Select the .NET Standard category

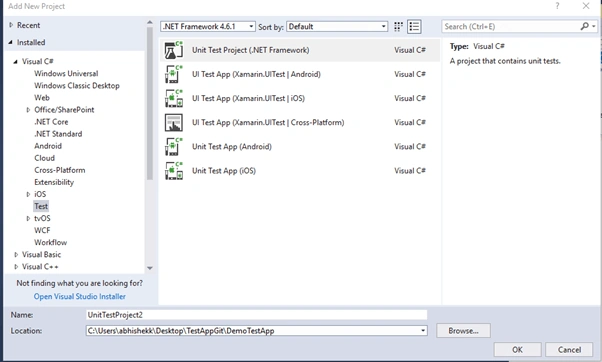(58, 134)
